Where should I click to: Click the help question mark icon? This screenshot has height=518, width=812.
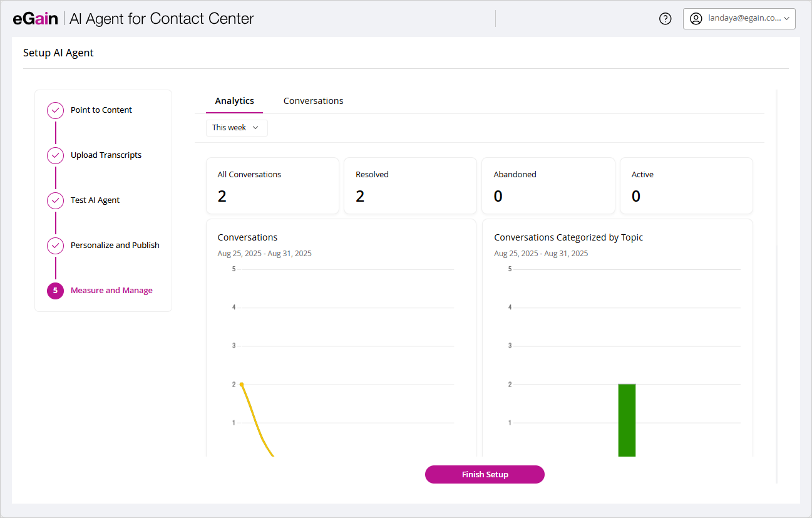666,19
